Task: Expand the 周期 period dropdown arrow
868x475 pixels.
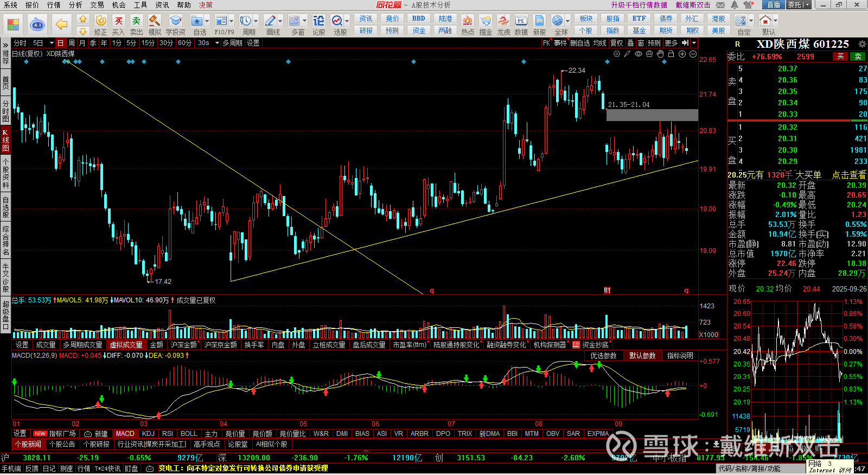Action: tap(256, 21)
